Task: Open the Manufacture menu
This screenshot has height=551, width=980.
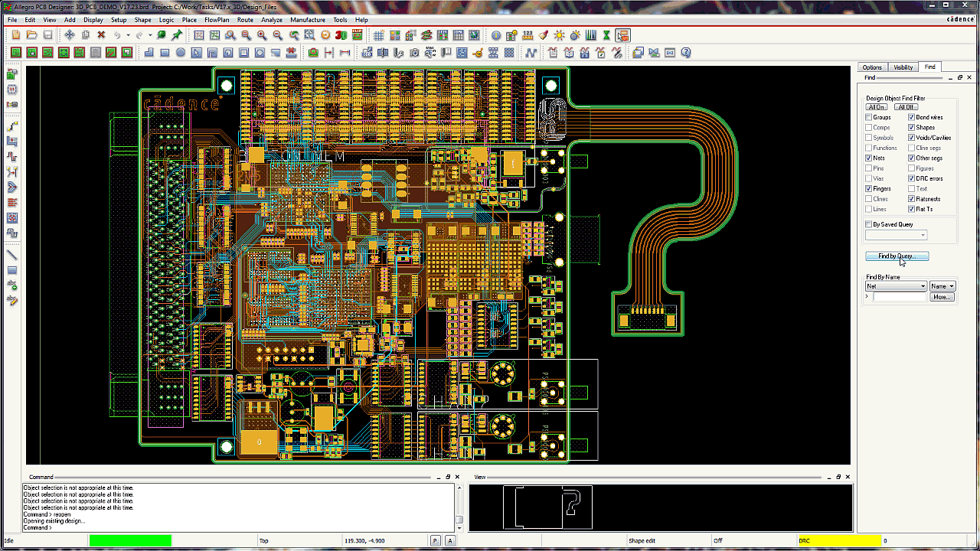Action: tap(308, 20)
